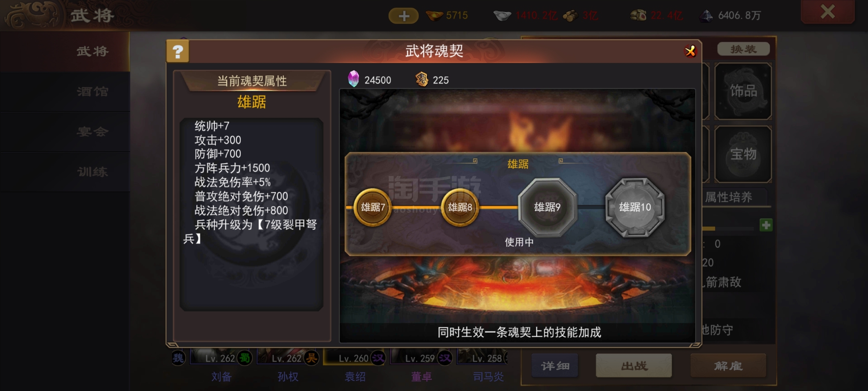Image resolution: width=868 pixels, height=391 pixels.
Task: Open the 饰品 equipment slot
Action: [743, 91]
